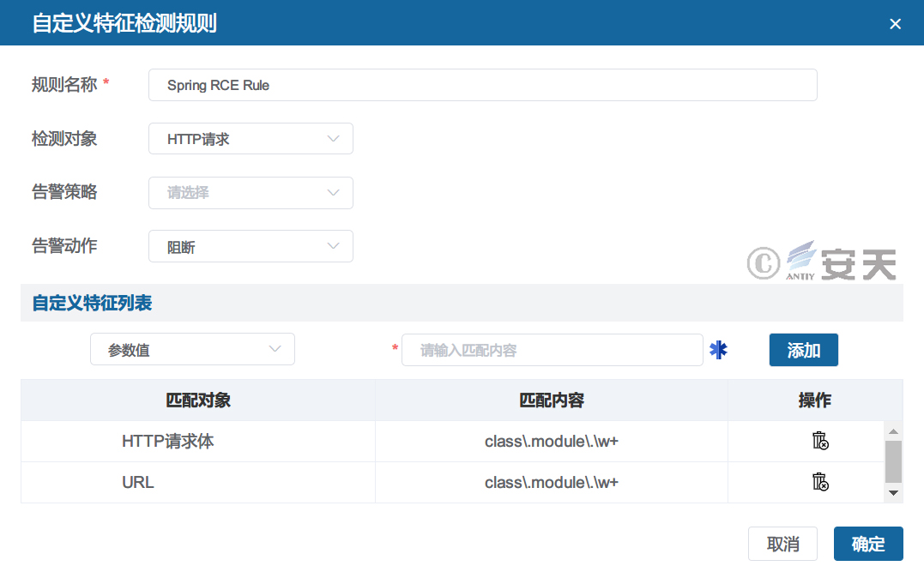Confirm with the 确定 button

(x=867, y=544)
